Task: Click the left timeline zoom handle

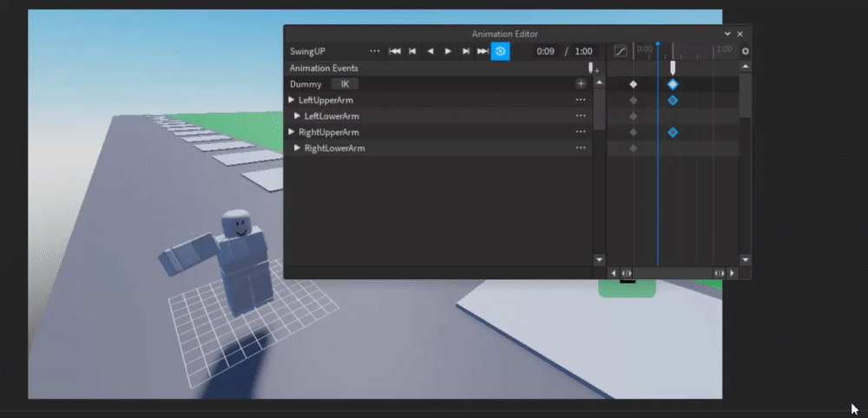Action: 626,273
